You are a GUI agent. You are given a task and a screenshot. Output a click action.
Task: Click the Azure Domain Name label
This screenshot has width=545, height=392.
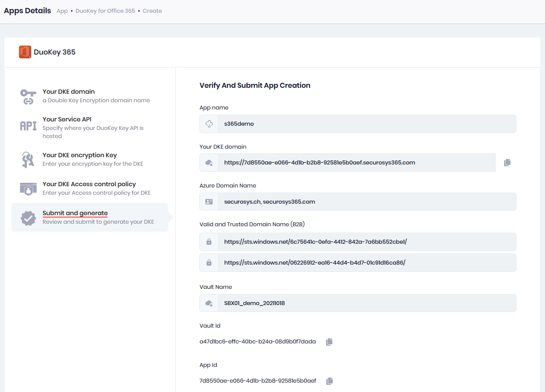(228, 185)
